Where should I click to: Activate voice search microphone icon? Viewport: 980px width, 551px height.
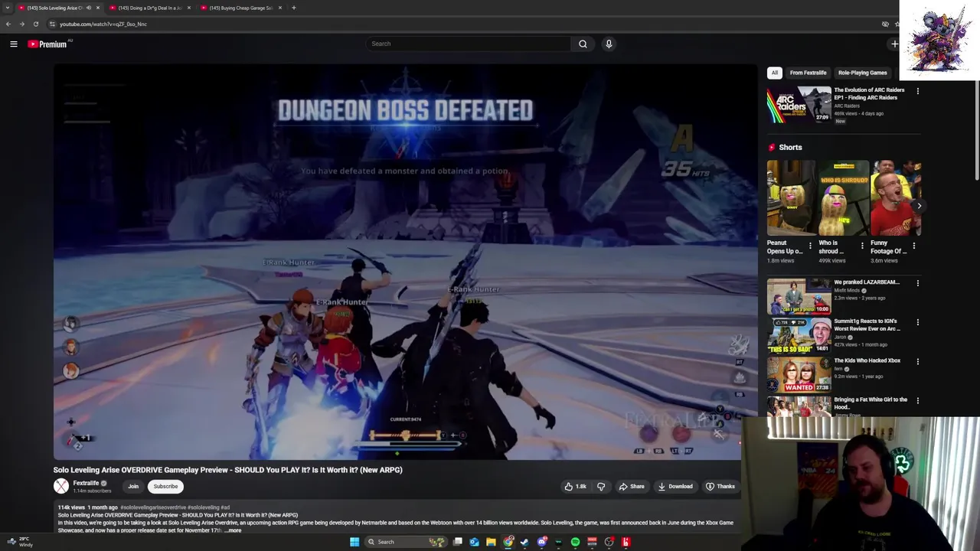pyautogui.click(x=609, y=44)
